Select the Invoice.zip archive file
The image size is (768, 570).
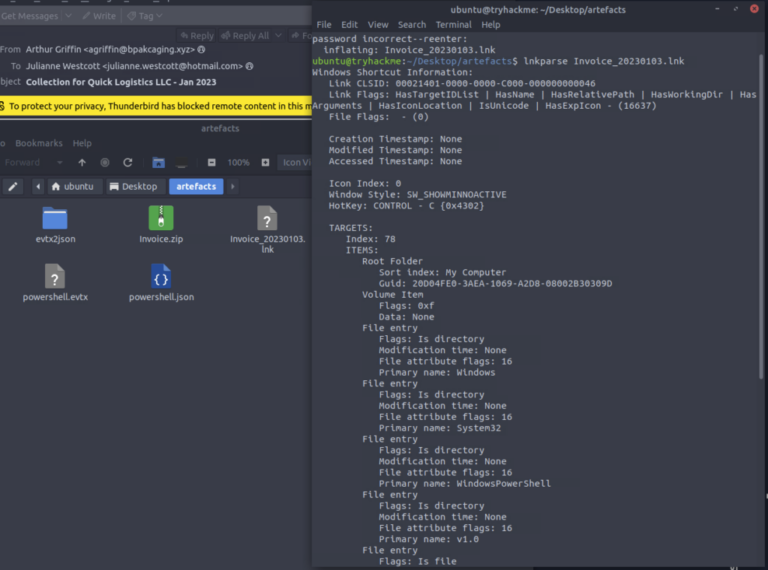(x=161, y=220)
